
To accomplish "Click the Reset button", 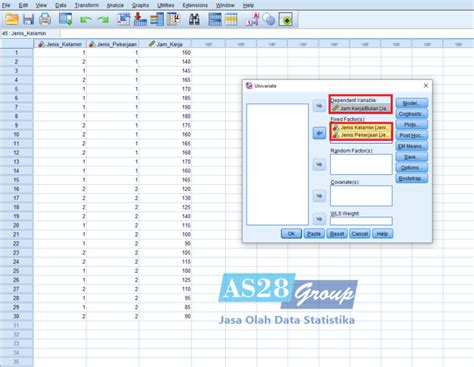I will pyautogui.click(x=337, y=234).
